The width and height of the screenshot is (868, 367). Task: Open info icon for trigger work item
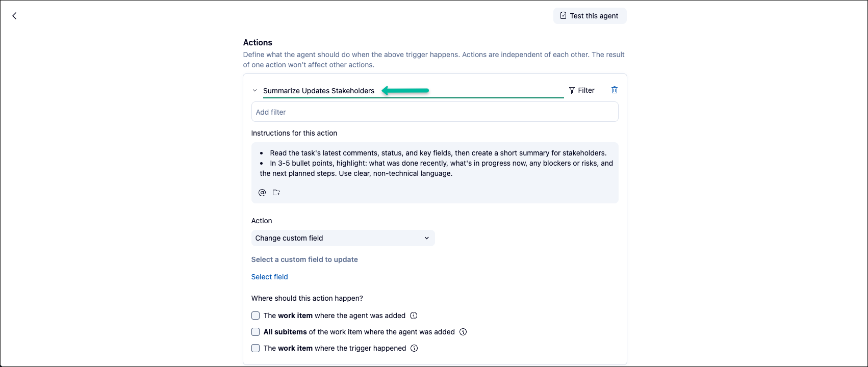click(x=415, y=348)
